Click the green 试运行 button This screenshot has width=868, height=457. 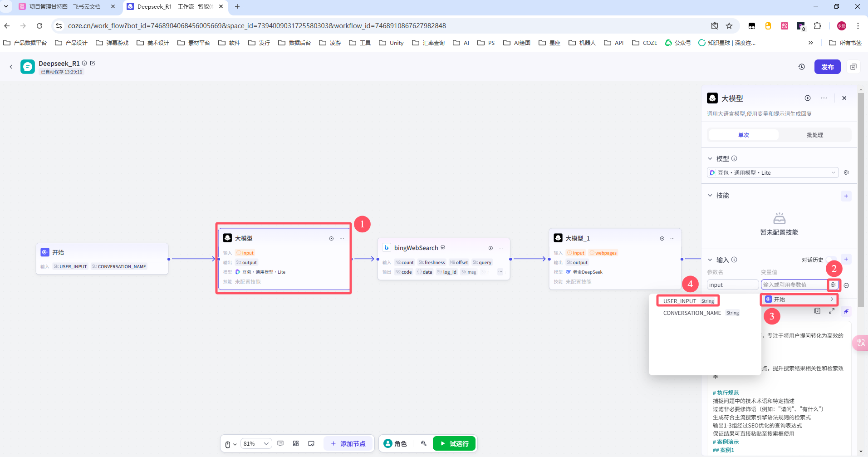[x=454, y=443]
